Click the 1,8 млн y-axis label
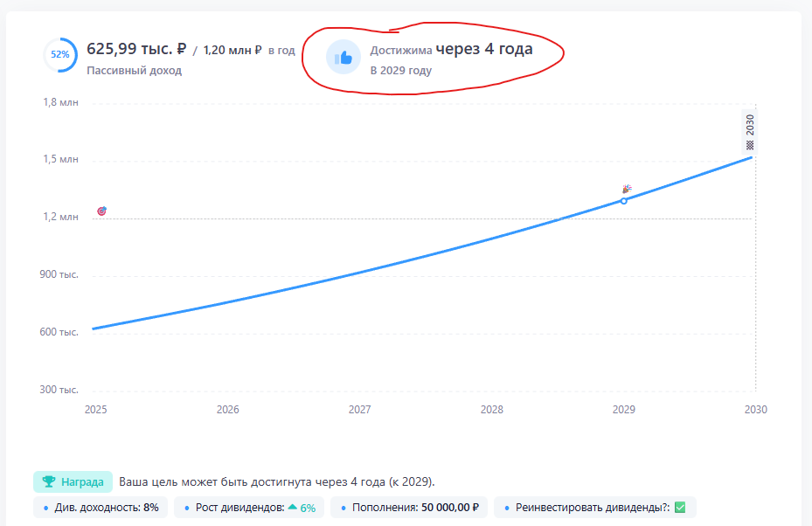This screenshot has width=812, height=526. [x=60, y=102]
